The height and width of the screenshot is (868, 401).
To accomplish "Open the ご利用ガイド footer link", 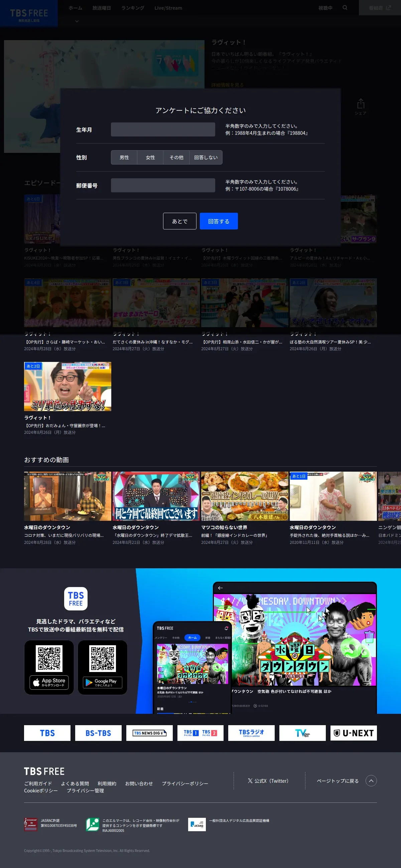I will 38,783.
